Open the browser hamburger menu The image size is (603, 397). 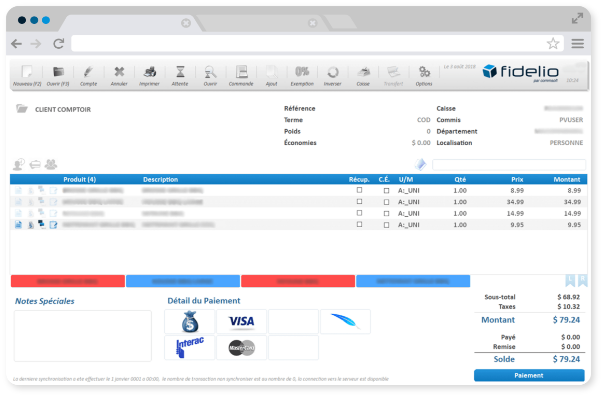point(577,43)
